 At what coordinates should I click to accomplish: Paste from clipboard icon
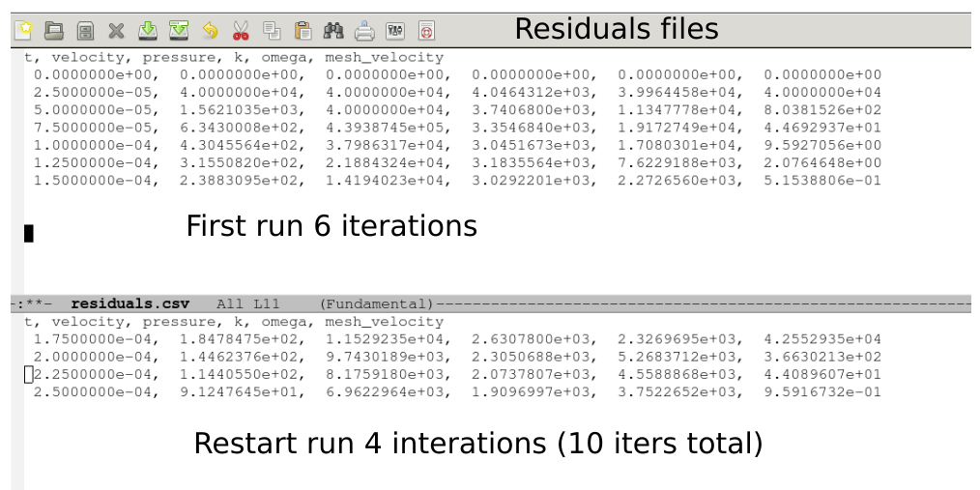point(303,31)
